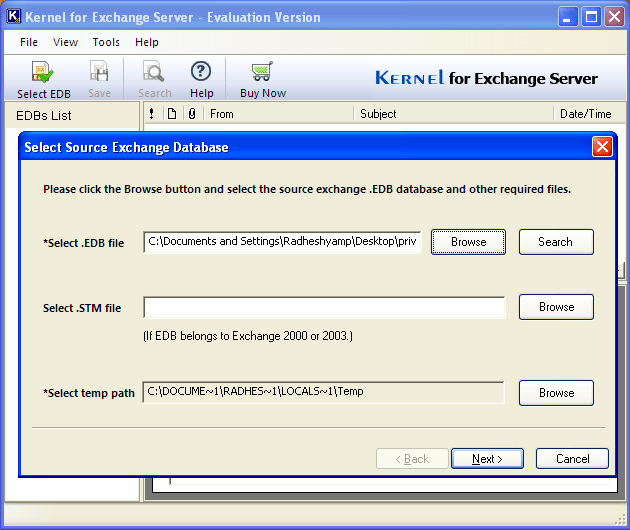The width and height of the screenshot is (630, 530).
Task: Click into the empty .STM file field
Action: [x=324, y=307]
